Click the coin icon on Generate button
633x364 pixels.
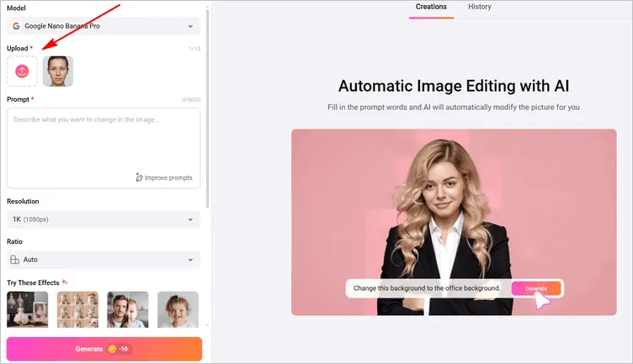(x=112, y=349)
